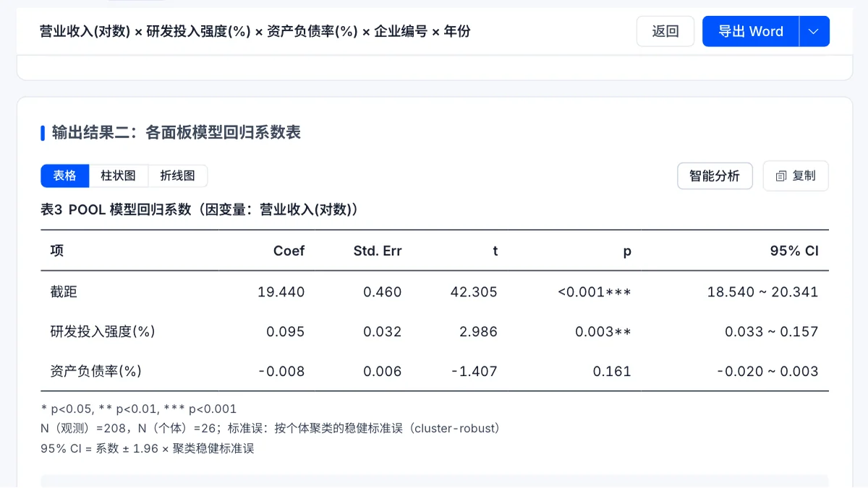Select the 截距 row label
868x488 pixels.
coord(64,292)
